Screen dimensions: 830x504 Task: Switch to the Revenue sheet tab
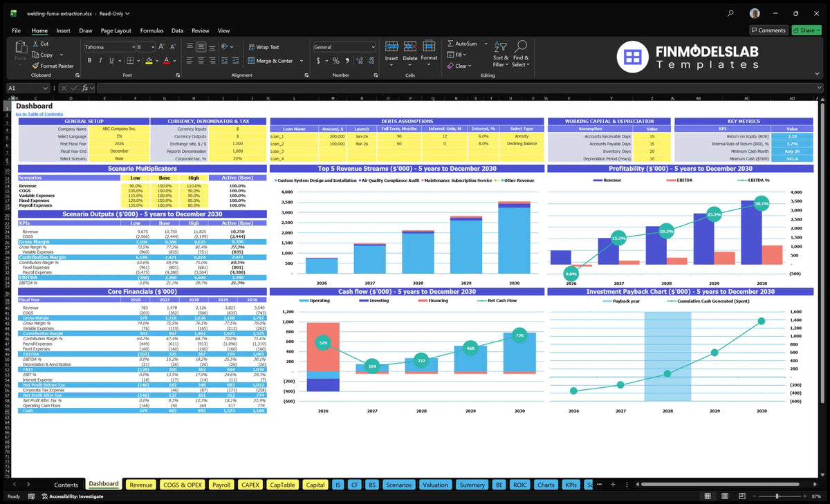tap(141, 485)
